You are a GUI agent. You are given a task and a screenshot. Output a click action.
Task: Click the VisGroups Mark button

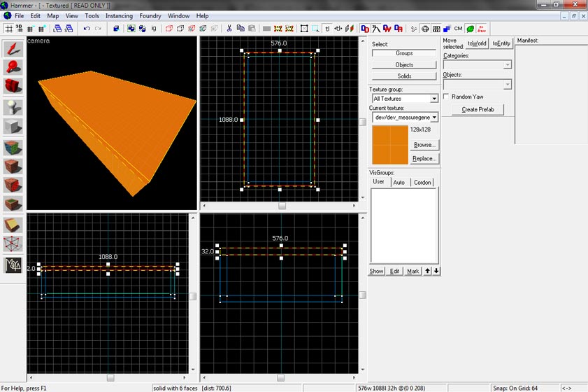(413, 271)
